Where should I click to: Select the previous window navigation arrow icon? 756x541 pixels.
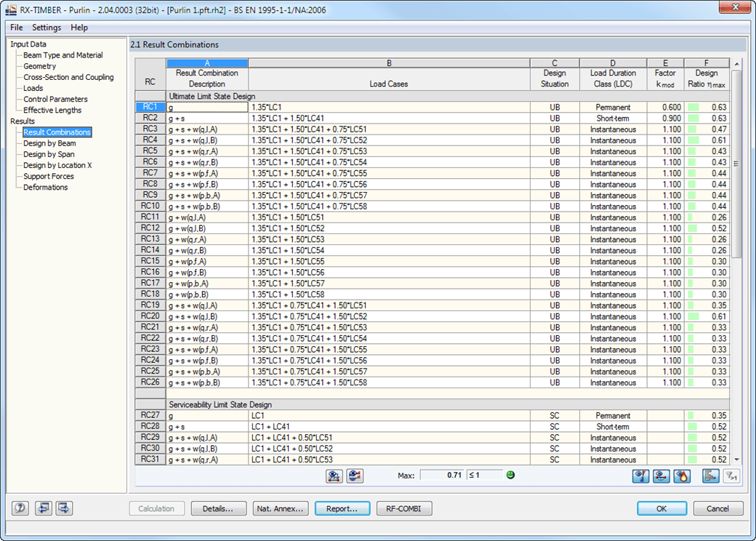click(43, 508)
